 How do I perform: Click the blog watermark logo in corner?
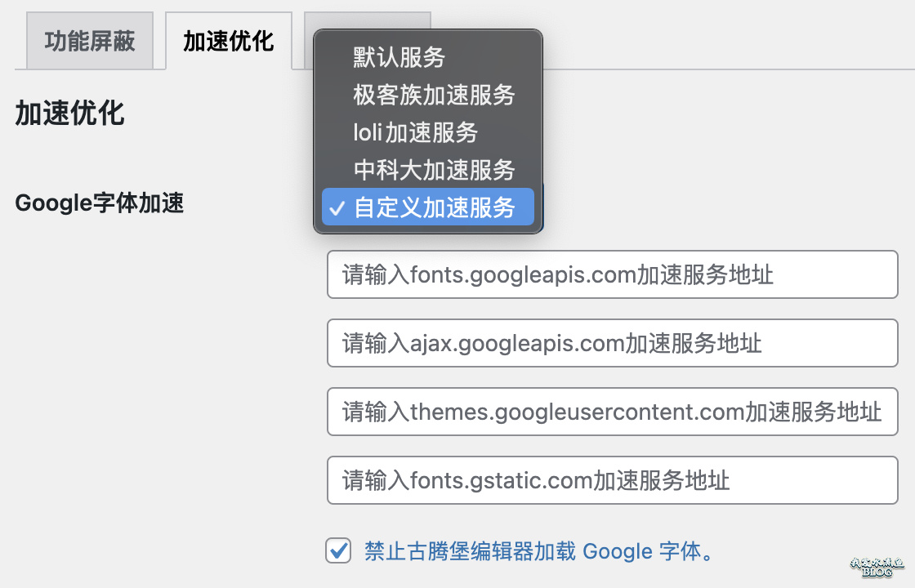click(877, 567)
